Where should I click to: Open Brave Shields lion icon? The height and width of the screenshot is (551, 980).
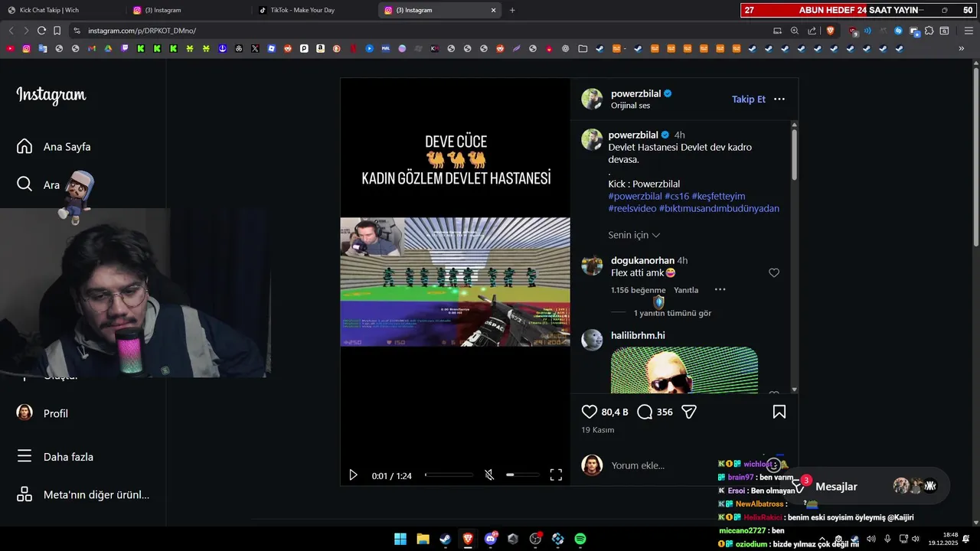(831, 31)
